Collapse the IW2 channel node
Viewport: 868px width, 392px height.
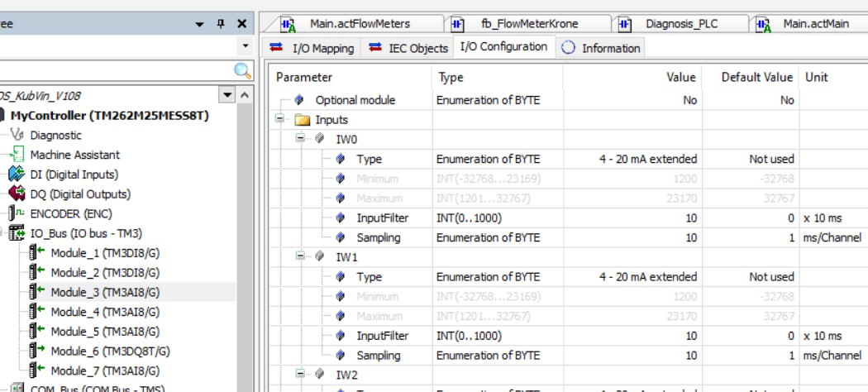coord(300,375)
